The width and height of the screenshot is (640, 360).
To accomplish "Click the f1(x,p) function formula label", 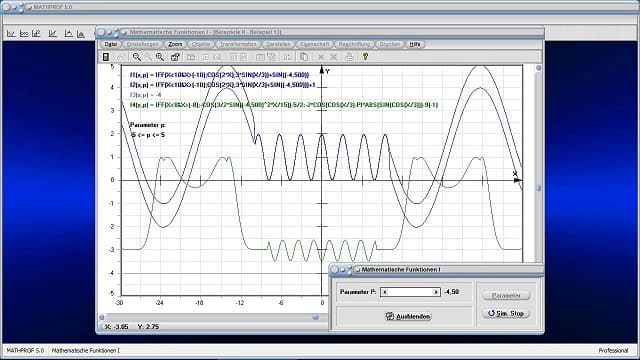I will click(x=220, y=75).
